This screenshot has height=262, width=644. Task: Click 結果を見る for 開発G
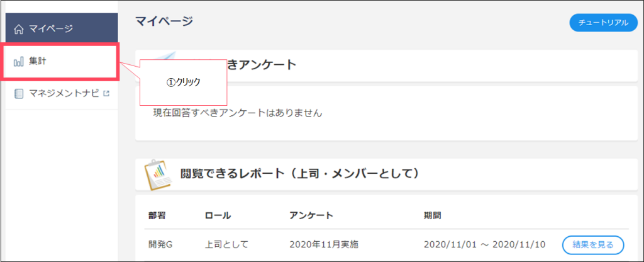(x=593, y=245)
